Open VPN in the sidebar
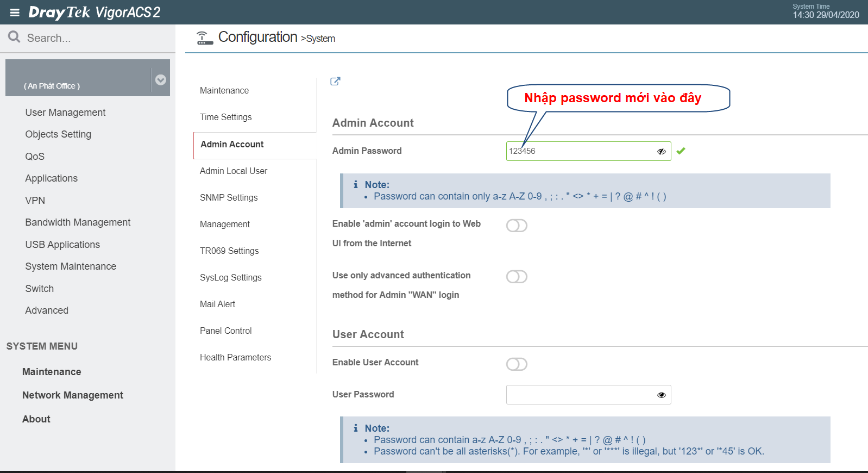Screen dimensions: 868x473 tap(35, 201)
